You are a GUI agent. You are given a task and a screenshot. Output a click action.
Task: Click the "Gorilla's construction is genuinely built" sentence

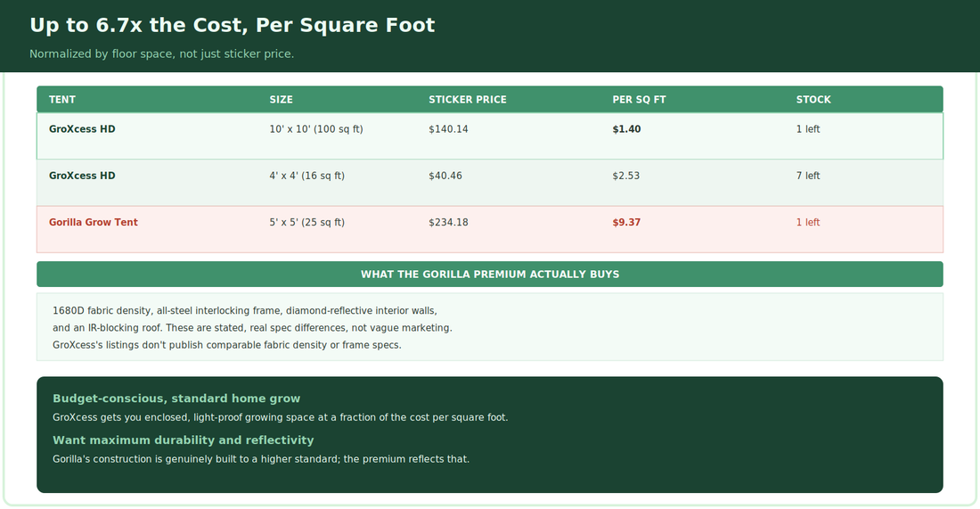261,459
